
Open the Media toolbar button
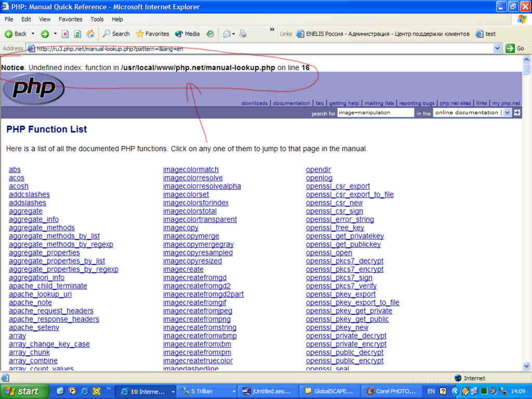[187, 34]
